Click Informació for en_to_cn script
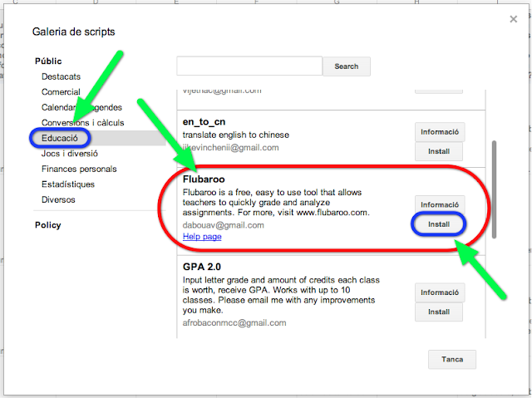The width and height of the screenshot is (532, 398). (x=440, y=132)
